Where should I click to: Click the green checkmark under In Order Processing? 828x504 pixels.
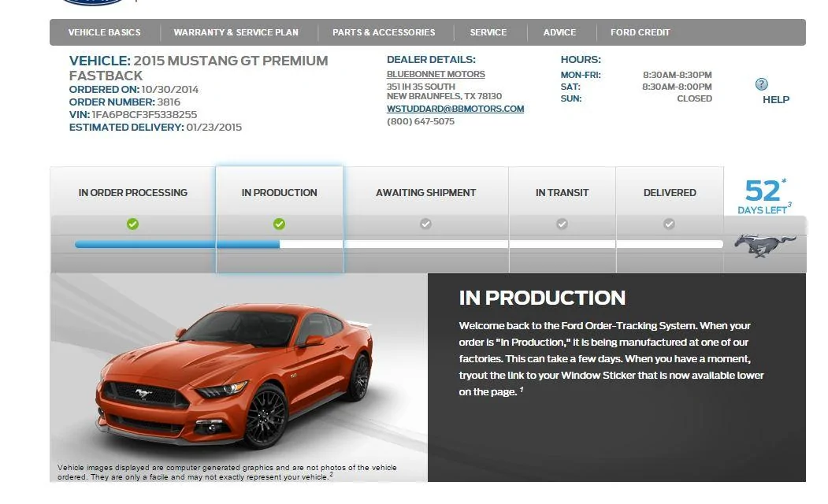(132, 224)
